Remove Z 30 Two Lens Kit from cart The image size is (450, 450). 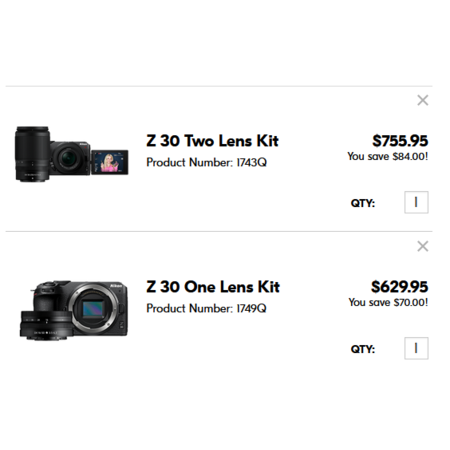click(423, 100)
